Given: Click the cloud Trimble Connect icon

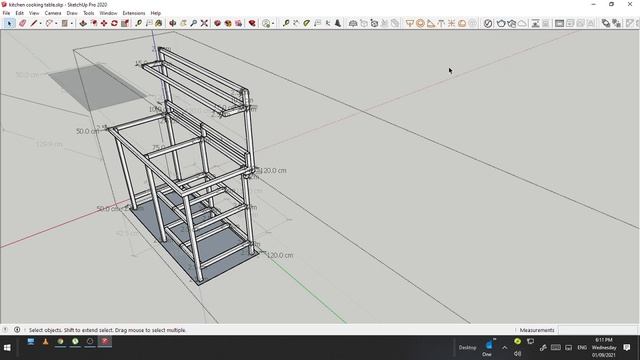Looking at the screenshot, I should (x=522, y=23).
